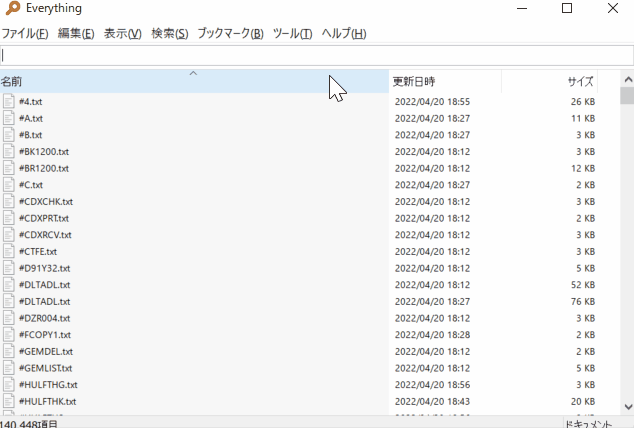
Task: Click the 2022/04/20 18:55 date for #4.txt
Action: 432,101
